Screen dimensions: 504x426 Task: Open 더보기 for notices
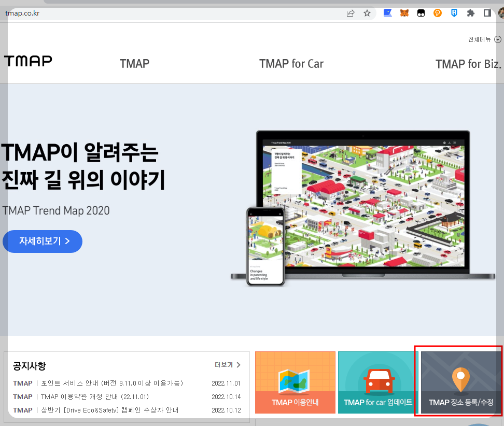tap(223, 365)
